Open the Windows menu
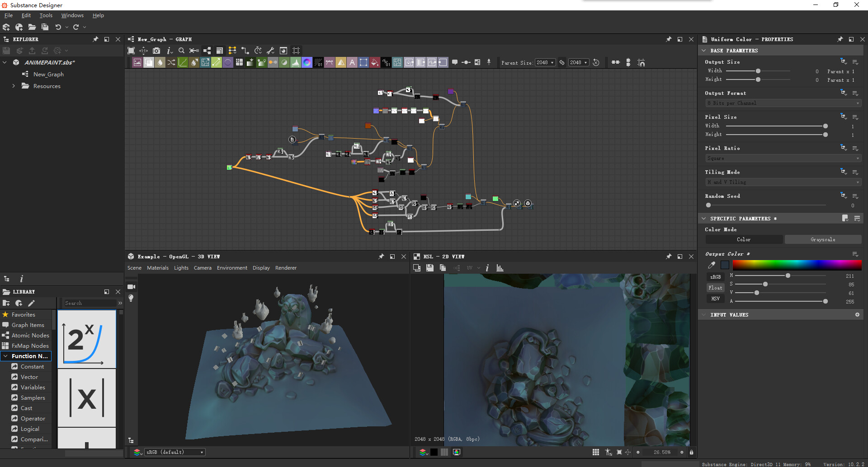This screenshot has height=467, width=868. (72, 15)
